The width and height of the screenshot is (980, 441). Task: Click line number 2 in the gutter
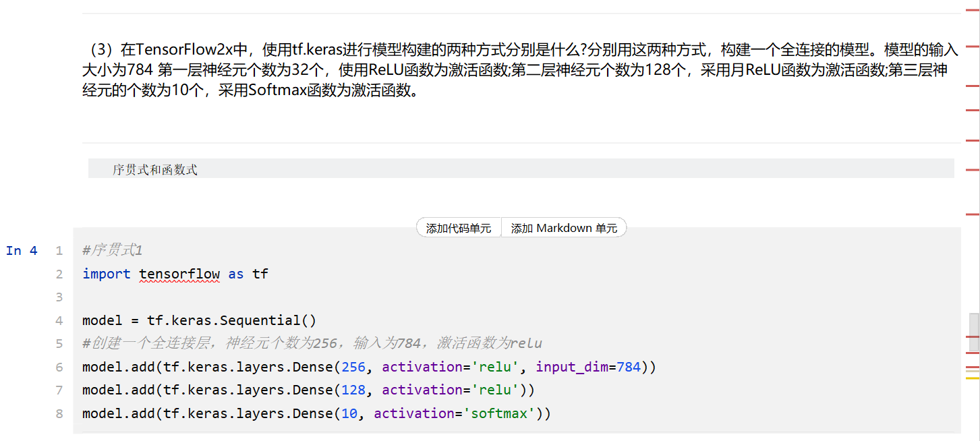click(x=59, y=274)
